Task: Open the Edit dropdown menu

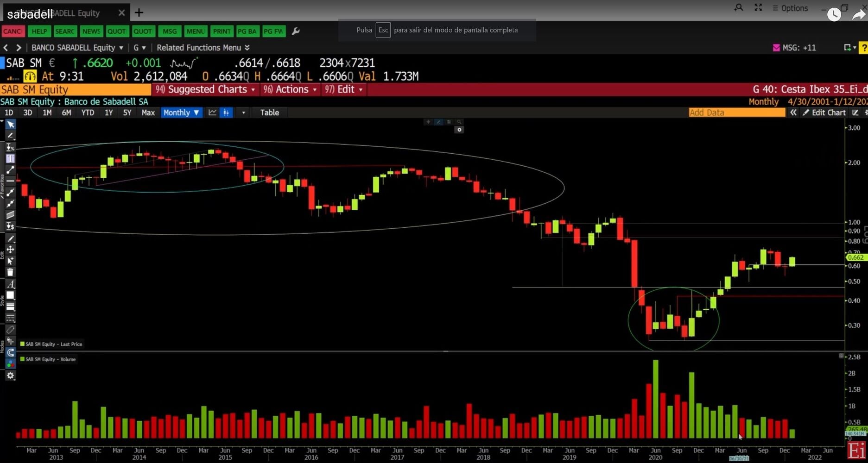Action: tap(344, 89)
